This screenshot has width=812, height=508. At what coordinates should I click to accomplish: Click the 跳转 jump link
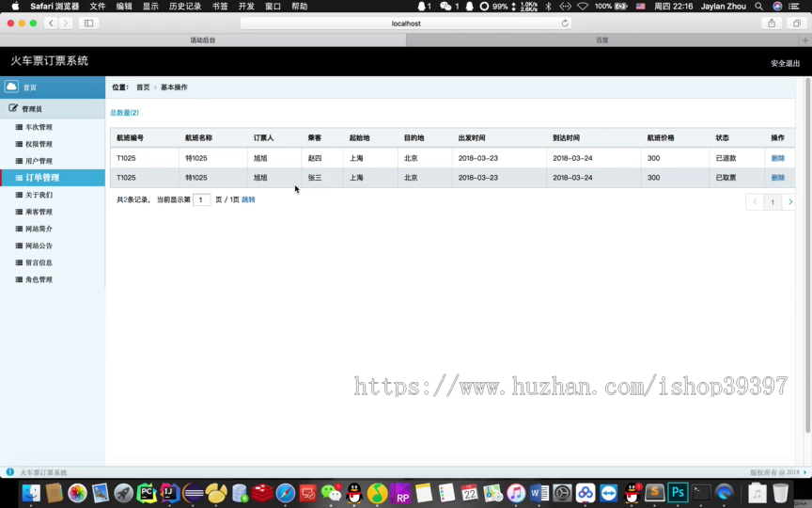pyautogui.click(x=248, y=199)
